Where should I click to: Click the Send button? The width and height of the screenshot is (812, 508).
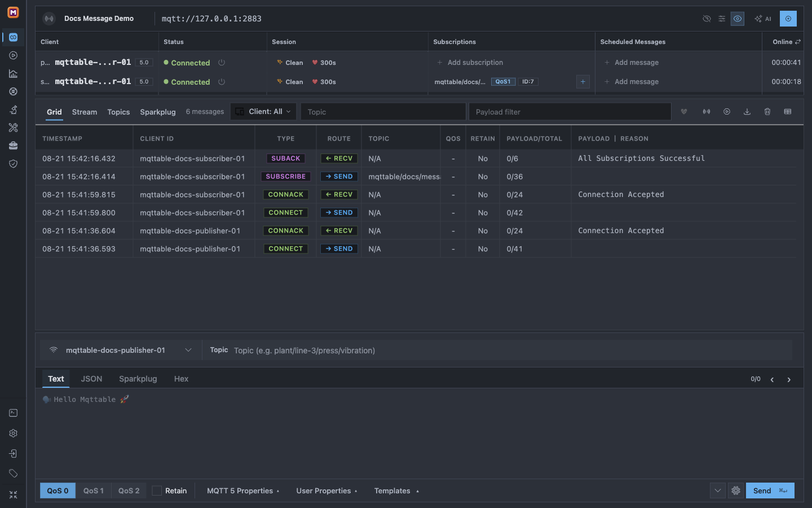(770, 491)
